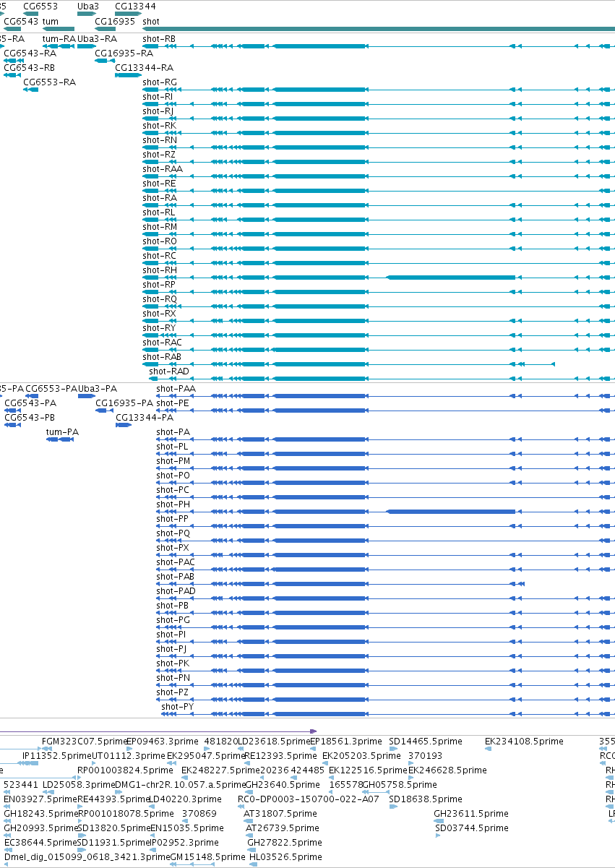Select the shot-RB transcript label
This screenshot has width=615, height=868.
coord(159,38)
